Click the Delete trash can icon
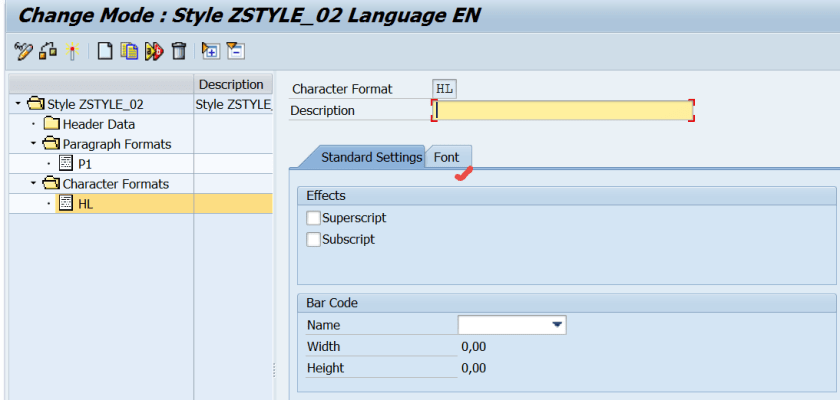 coord(178,51)
